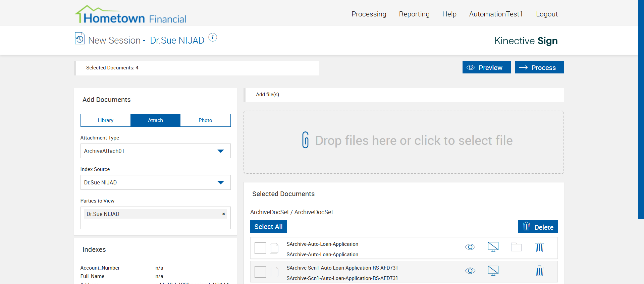Open the Attachment Type dropdown
Viewport: 644px width, 284px height.
(156, 151)
